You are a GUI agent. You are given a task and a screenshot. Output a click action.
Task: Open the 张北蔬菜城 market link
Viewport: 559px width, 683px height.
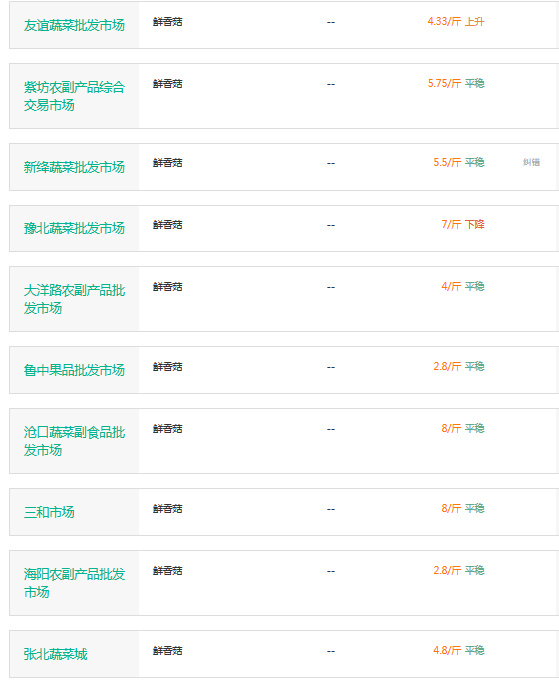[55, 654]
